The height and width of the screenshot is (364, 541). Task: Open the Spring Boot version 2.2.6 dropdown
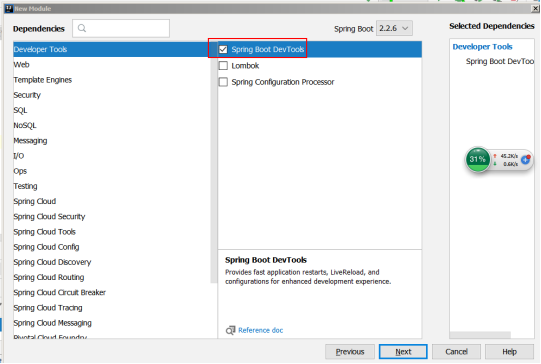394,28
